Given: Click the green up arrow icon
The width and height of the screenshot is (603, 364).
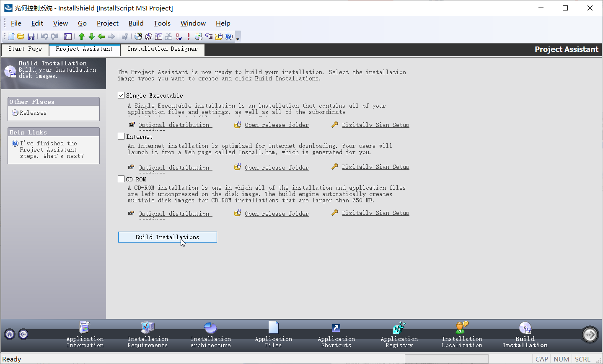Looking at the screenshot, I should point(82,36).
